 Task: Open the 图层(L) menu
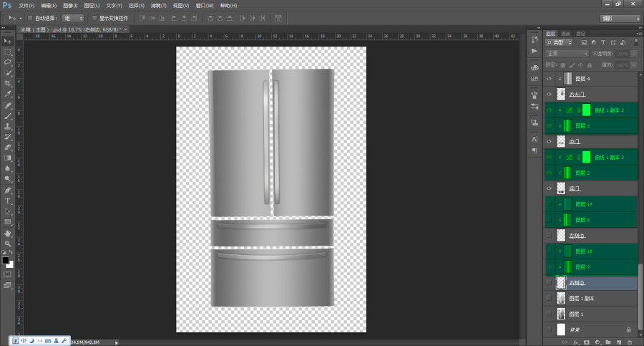(x=92, y=6)
